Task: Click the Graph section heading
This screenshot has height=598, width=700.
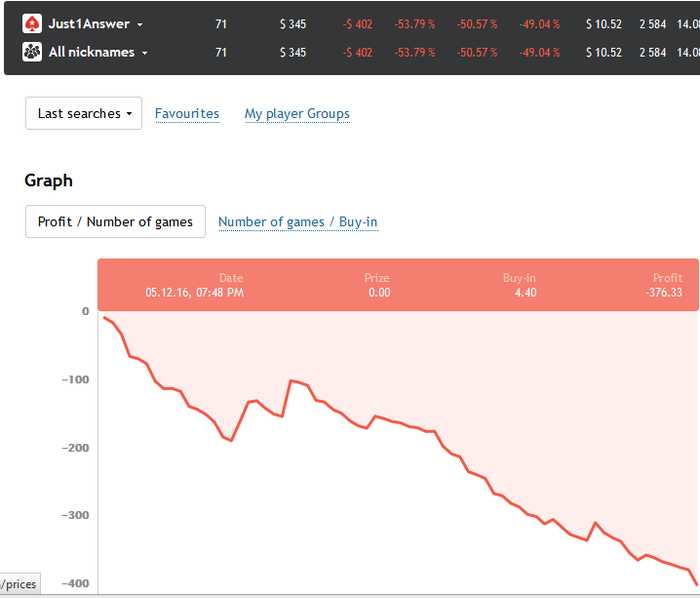Action: coord(48,181)
